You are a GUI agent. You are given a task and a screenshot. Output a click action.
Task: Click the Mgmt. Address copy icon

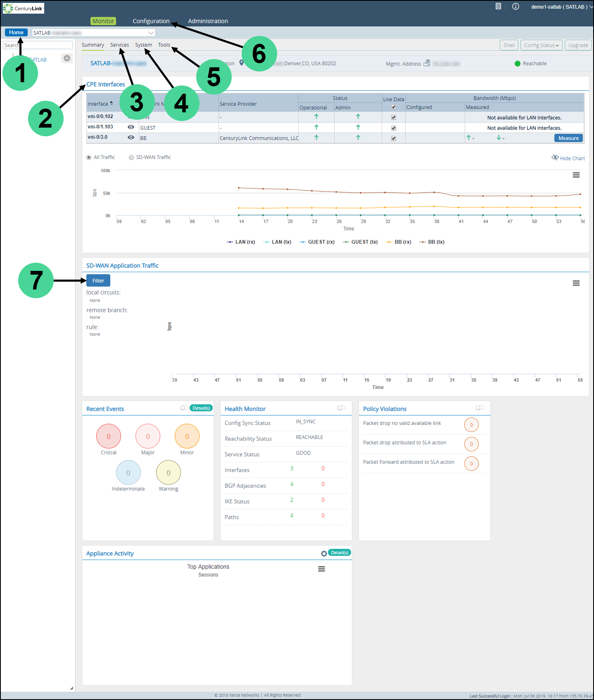pyautogui.click(x=427, y=63)
